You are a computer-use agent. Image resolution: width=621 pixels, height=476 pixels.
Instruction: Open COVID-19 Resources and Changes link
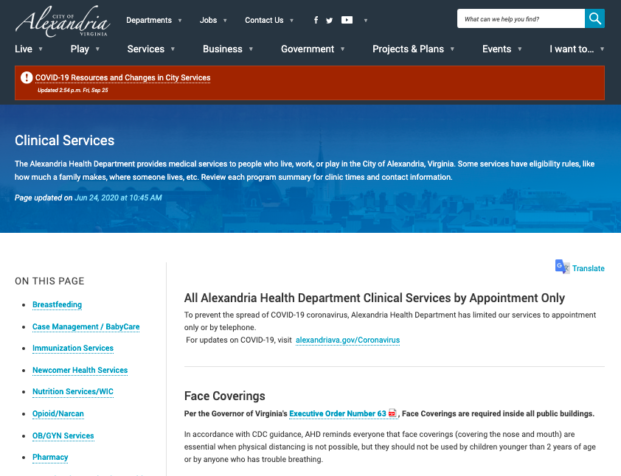122,77
